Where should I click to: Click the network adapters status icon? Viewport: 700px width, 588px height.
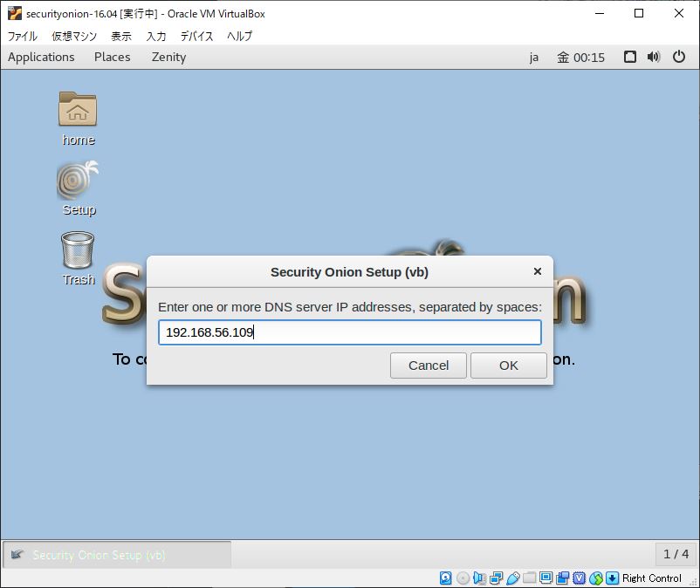point(496,578)
